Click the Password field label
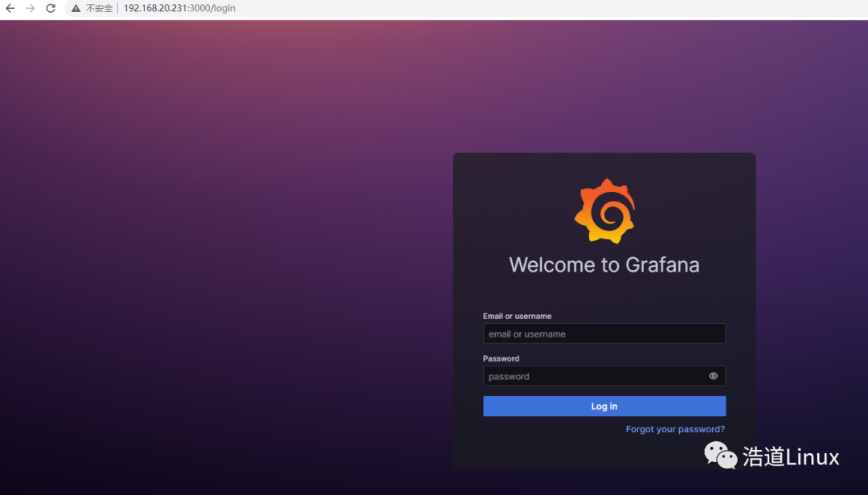The image size is (868, 495). tap(501, 358)
